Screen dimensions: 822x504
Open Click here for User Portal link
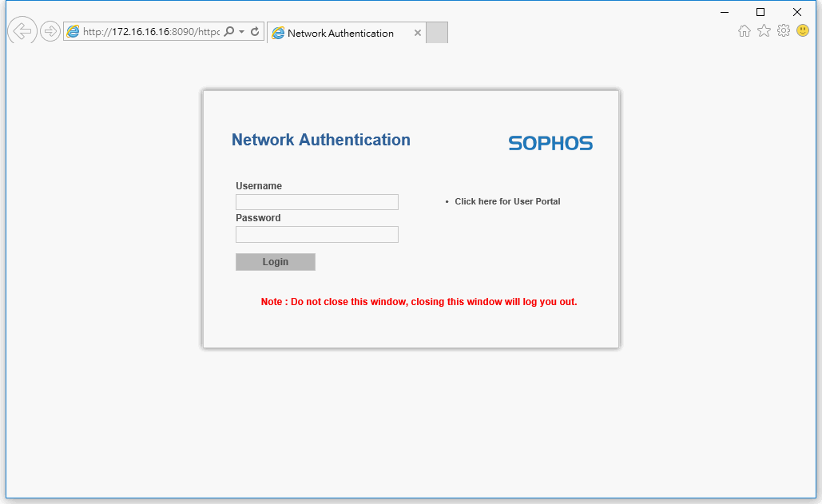507,202
